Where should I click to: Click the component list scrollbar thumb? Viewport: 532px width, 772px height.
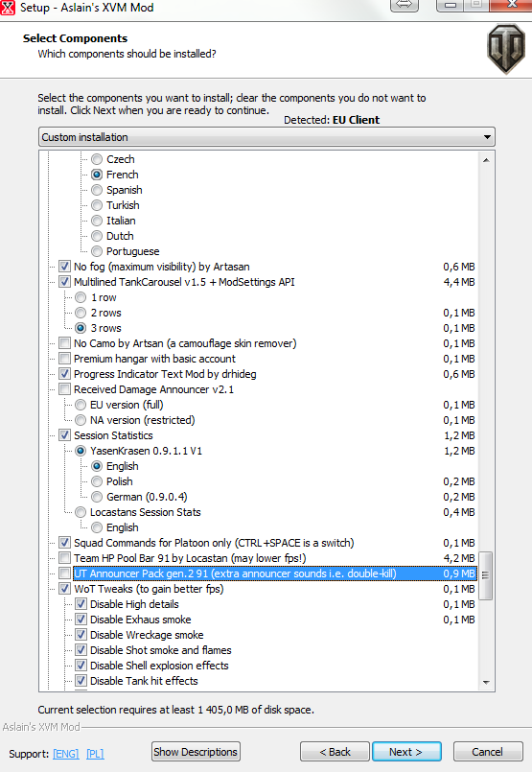click(486, 575)
